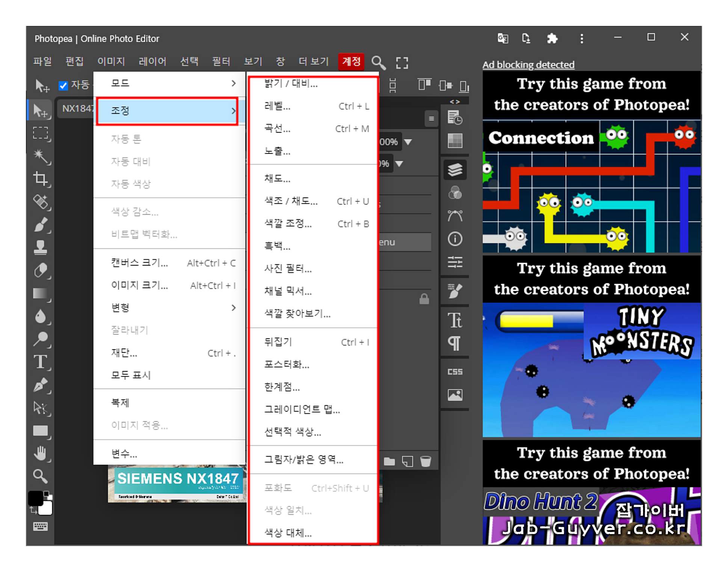Viewport: 728px width, 572px height.
Task: Open the Layers panel icon
Action: (x=455, y=169)
